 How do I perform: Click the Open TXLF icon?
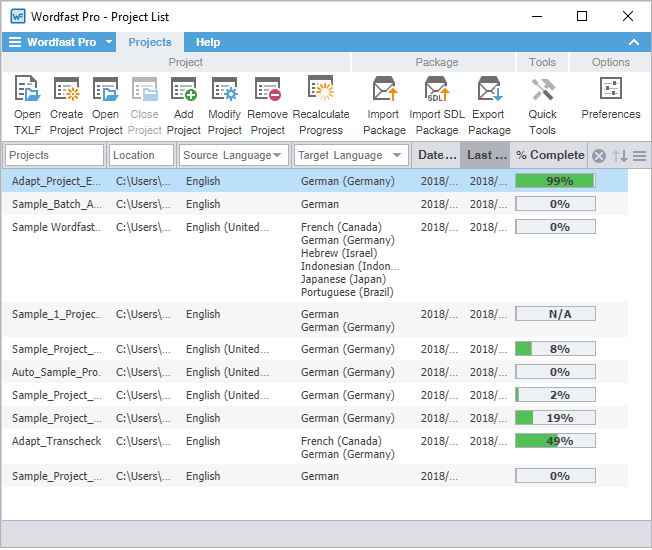coord(27,89)
